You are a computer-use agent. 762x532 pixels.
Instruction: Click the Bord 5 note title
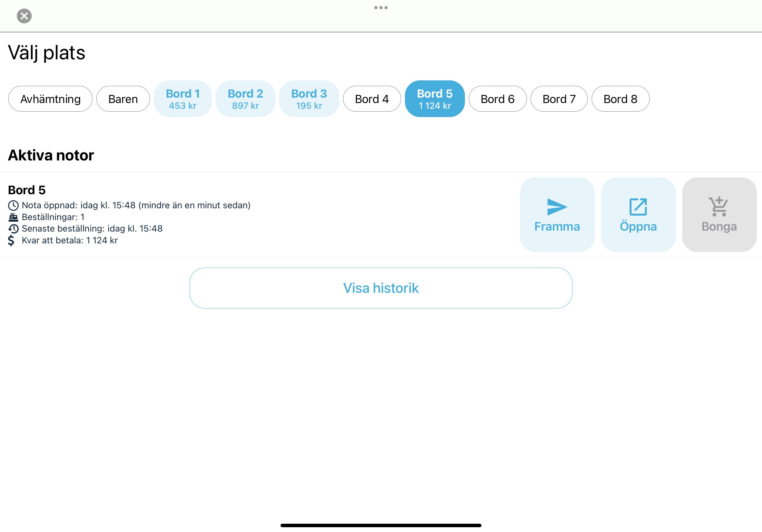pos(26,190)
